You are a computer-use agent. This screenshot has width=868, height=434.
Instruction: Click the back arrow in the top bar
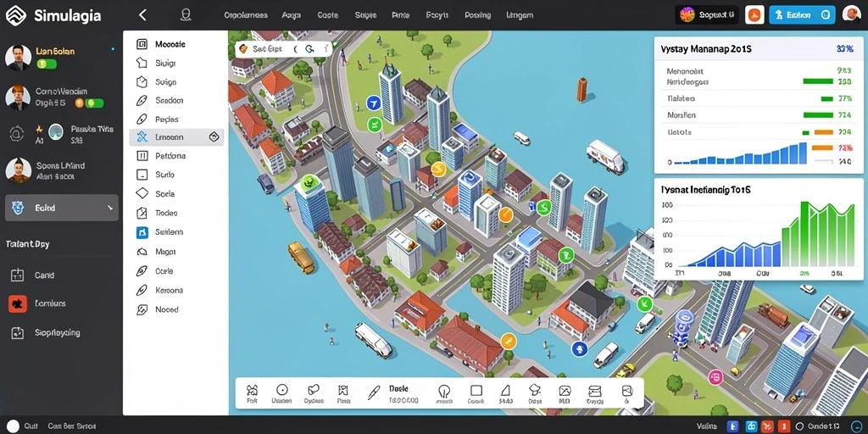[x=142, y=15]
